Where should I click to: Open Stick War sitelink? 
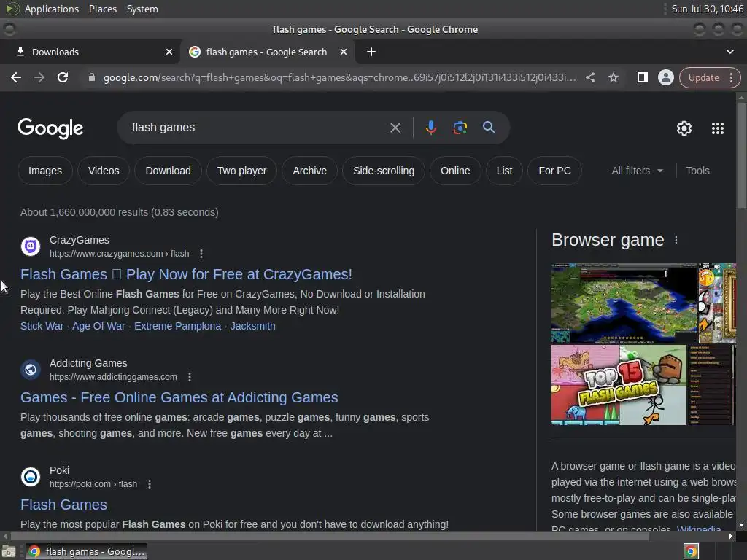(42, 326)
